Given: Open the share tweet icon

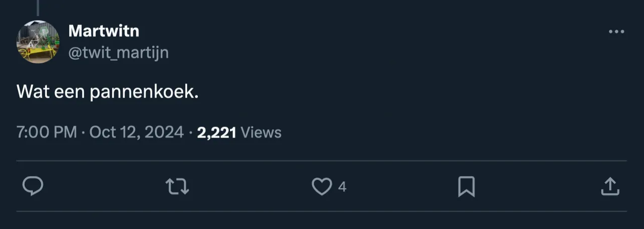Looking at the screenshot, I should point(610,187).
